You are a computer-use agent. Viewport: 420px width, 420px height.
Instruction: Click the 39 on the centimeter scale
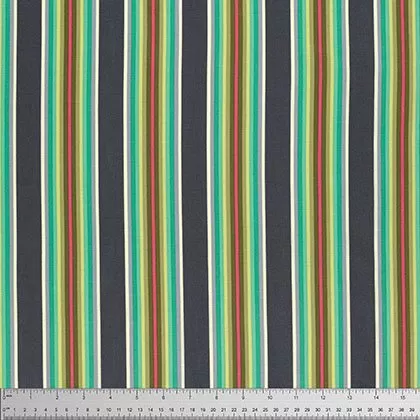point(412,410)
